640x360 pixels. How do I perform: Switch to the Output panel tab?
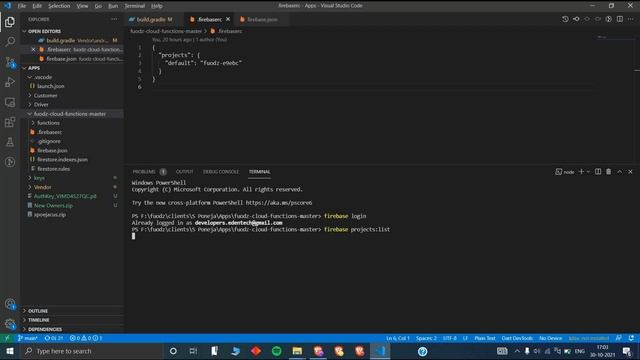tap(184, 172)
